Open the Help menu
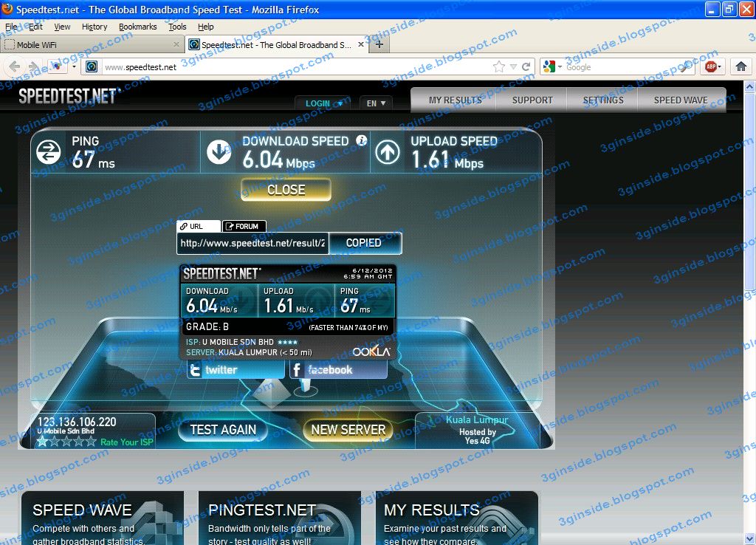The height and width of the screenshot is (545, 756). pos(205,27)
